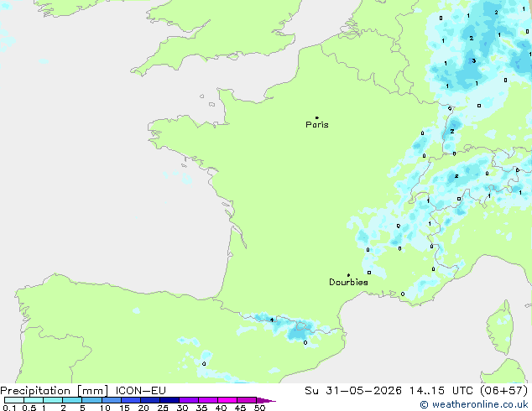Click the Paris city label

click(317, 125)
